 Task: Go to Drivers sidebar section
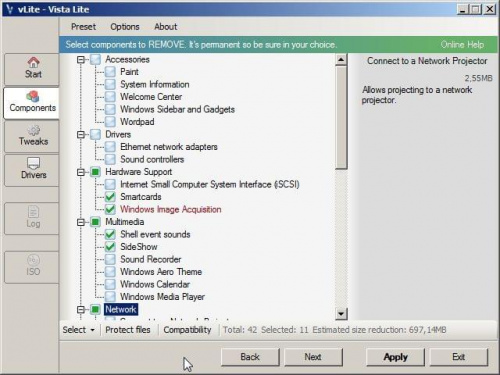pos(32,170)
